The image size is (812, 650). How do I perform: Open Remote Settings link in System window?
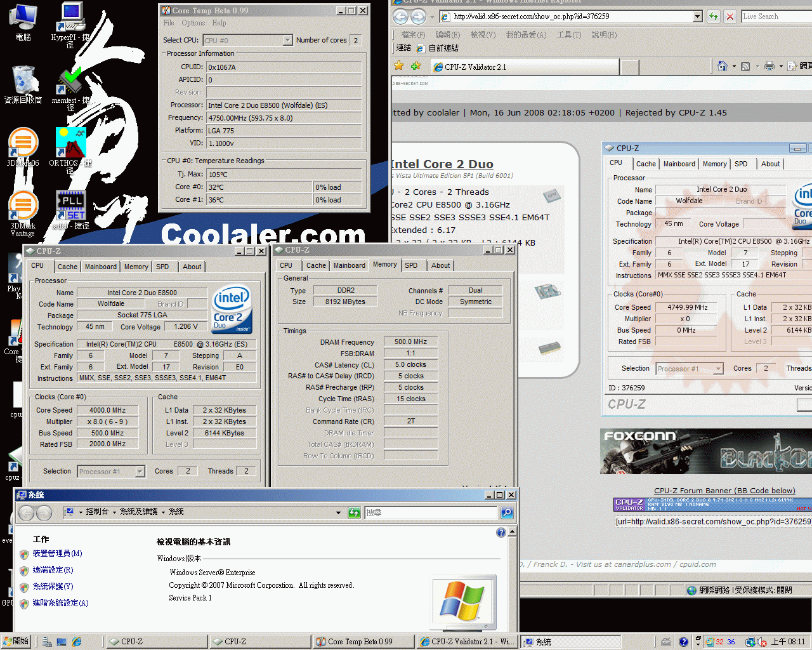[x=53, y=570]
